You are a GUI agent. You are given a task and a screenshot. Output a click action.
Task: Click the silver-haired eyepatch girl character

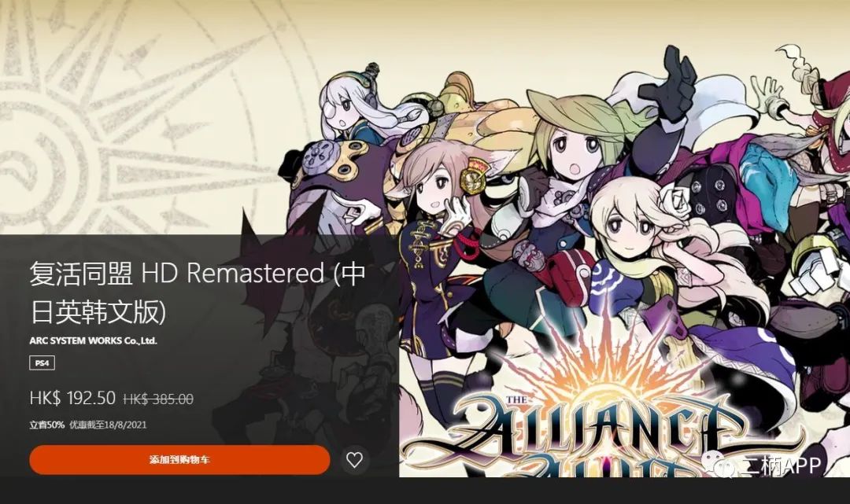353,109
